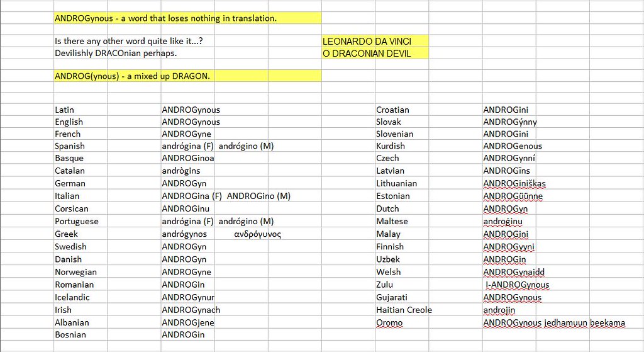This screenshot has height=352, width=644.
Task: Select the Catalan andrògins cell
Action: click(180, 171)
